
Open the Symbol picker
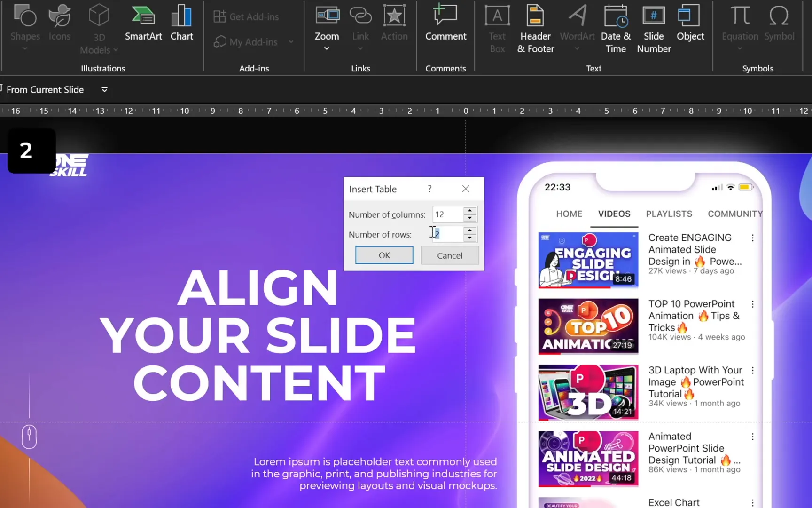pyautogui.click(x=779, y=23)
